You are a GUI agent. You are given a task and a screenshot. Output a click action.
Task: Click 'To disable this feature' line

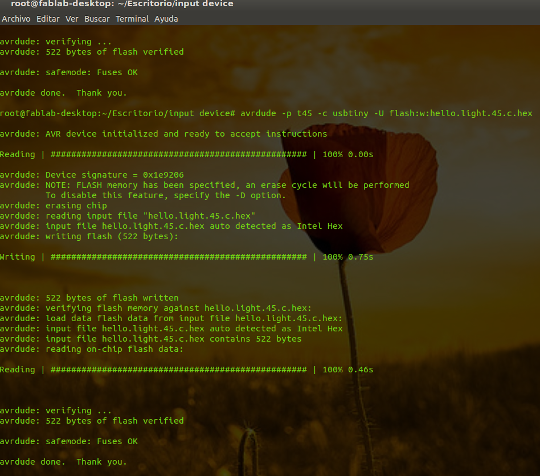point(166,195)
